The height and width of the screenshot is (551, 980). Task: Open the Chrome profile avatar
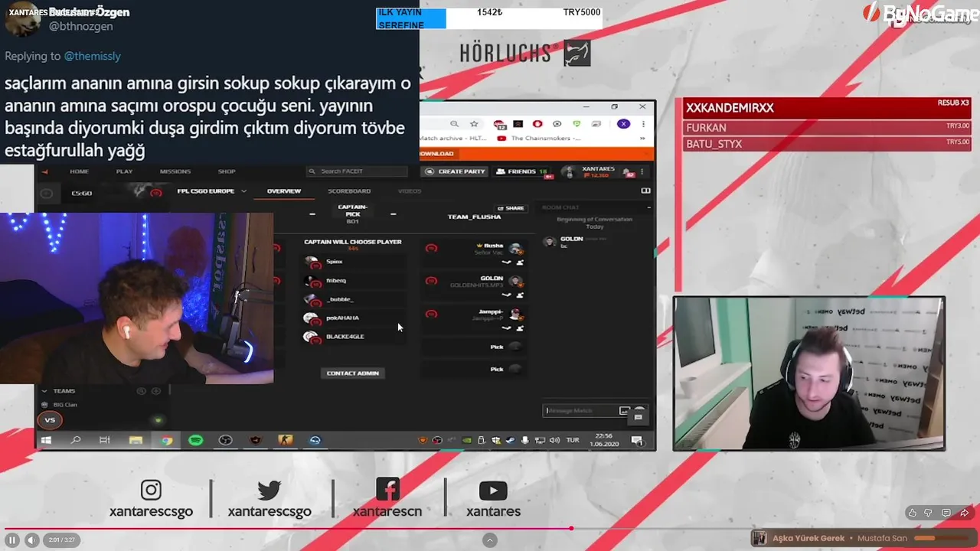coord(623,124)
